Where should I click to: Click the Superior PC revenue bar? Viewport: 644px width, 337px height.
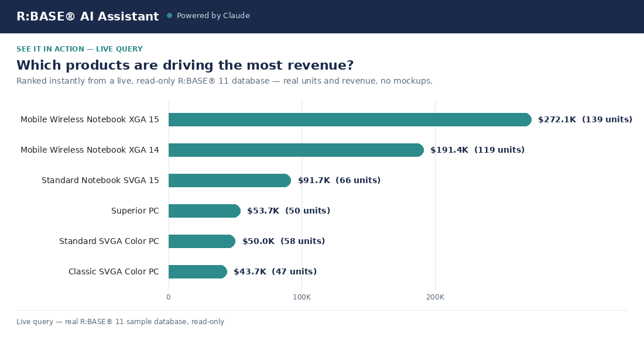204,211
